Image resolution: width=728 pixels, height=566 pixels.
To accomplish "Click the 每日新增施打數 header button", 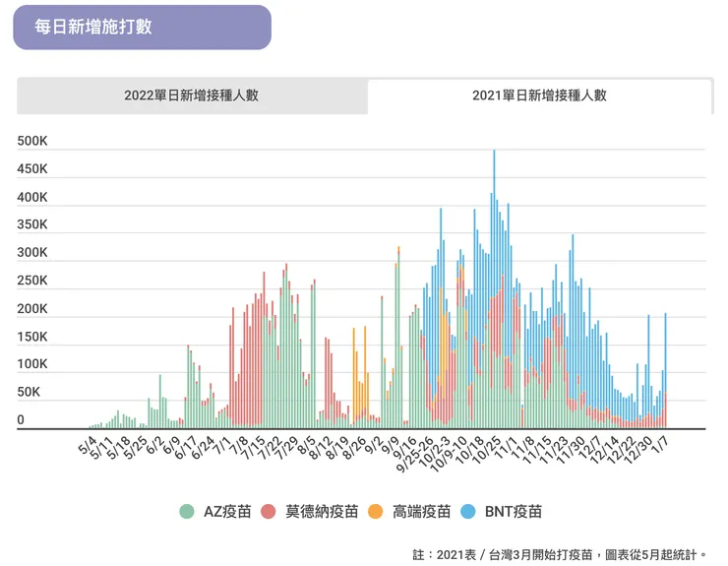I will (142, 28).
